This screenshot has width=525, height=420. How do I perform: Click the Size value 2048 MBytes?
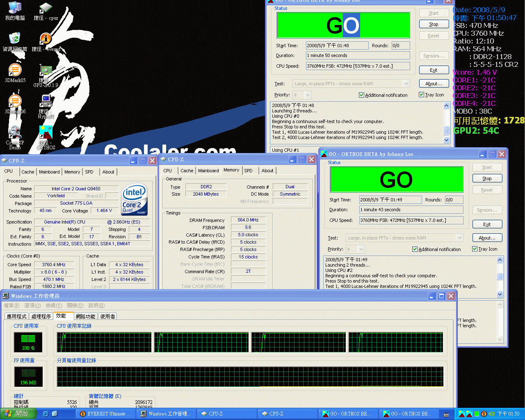coord(206,194)
